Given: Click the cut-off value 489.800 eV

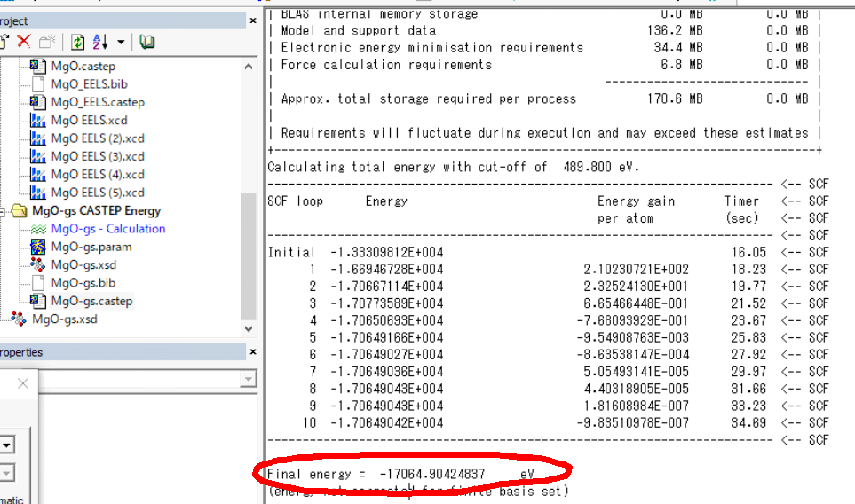Looking at the screenshot, I should click(x=599, y=168).
